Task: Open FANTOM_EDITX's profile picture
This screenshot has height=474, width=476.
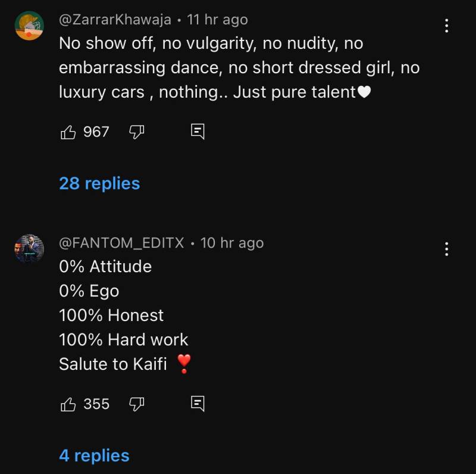Action: (x=29, y=248)
